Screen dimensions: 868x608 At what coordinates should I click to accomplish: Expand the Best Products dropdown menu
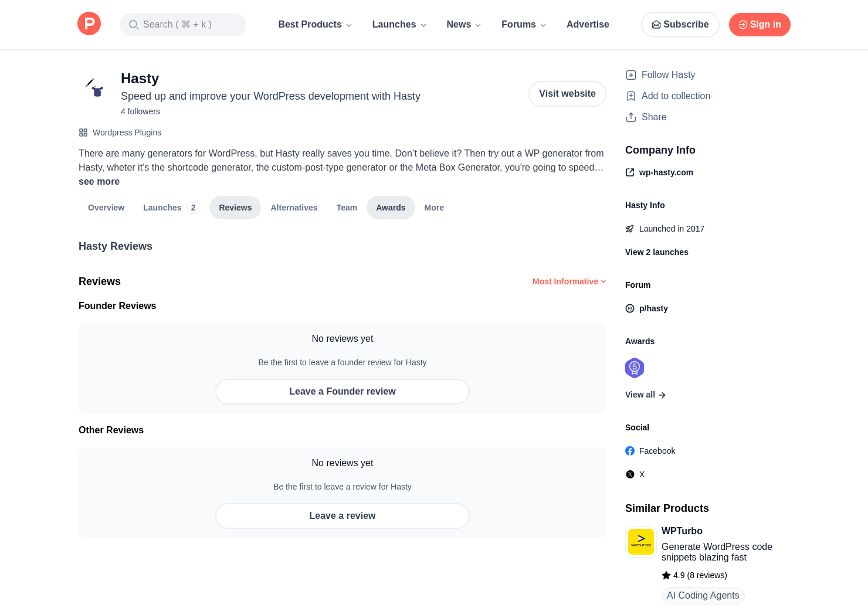click(315, 25)
